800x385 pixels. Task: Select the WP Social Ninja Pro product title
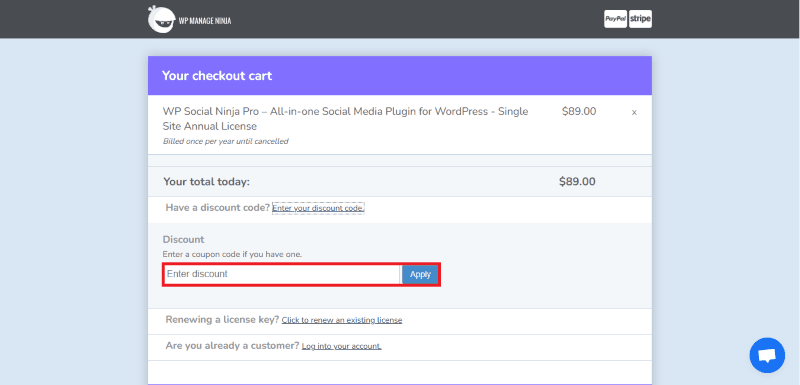pyautogui.click(x=345, y=118)
